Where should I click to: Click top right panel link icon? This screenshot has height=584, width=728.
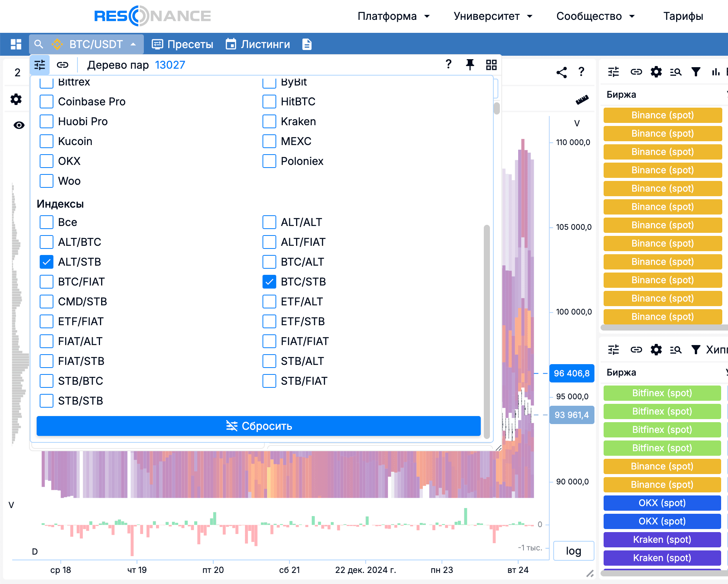point(636,72)
